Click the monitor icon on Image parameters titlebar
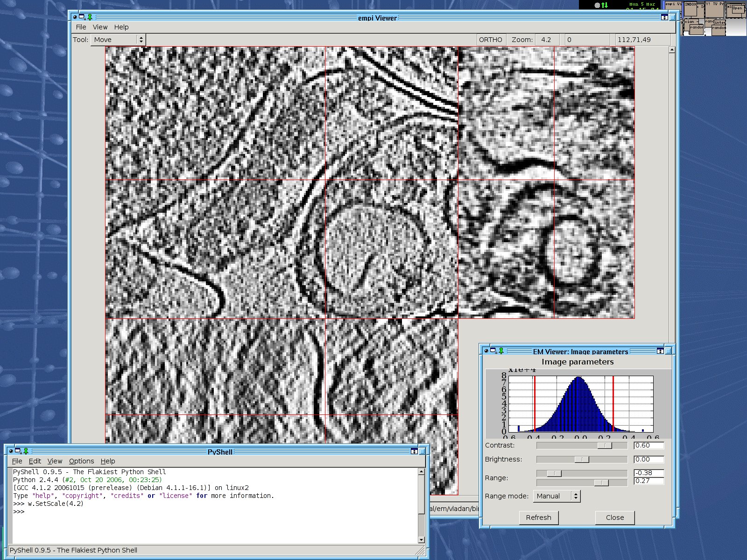Screen dimensions: 747x560 point(493,350)
